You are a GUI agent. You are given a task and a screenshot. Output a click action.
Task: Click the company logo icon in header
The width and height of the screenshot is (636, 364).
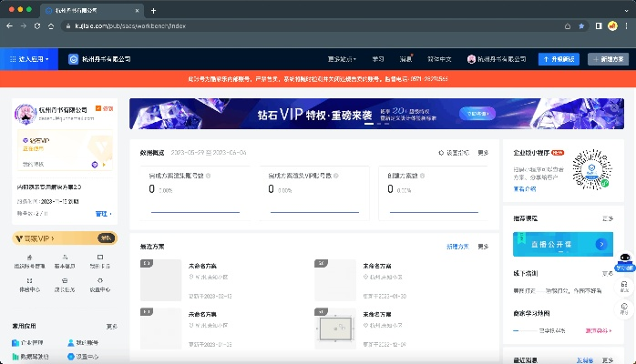[75, 59]
